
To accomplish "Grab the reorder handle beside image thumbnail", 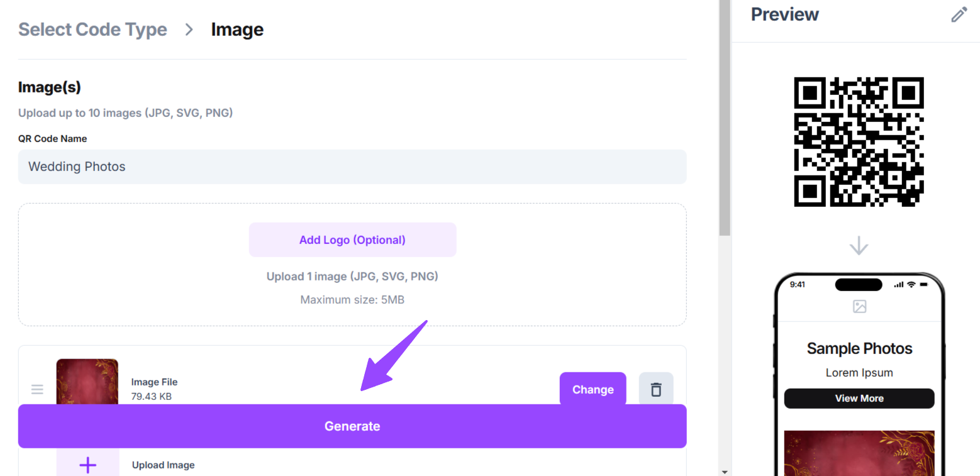I will (37, 389).
